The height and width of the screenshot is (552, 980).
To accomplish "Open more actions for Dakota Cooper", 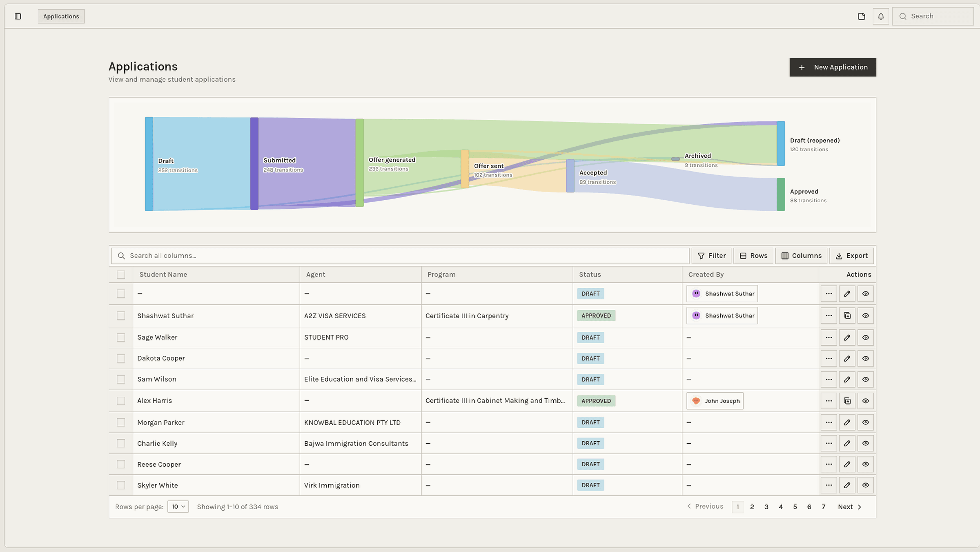I will click(x=829, y=358).
